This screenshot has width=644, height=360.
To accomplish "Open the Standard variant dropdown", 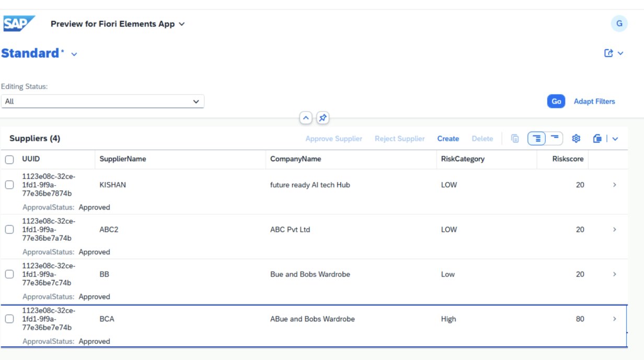I will point(74,54).
